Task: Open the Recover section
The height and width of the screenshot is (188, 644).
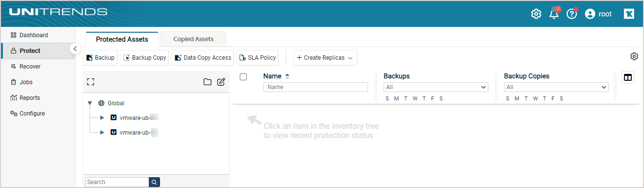Action: coord(30,67)
